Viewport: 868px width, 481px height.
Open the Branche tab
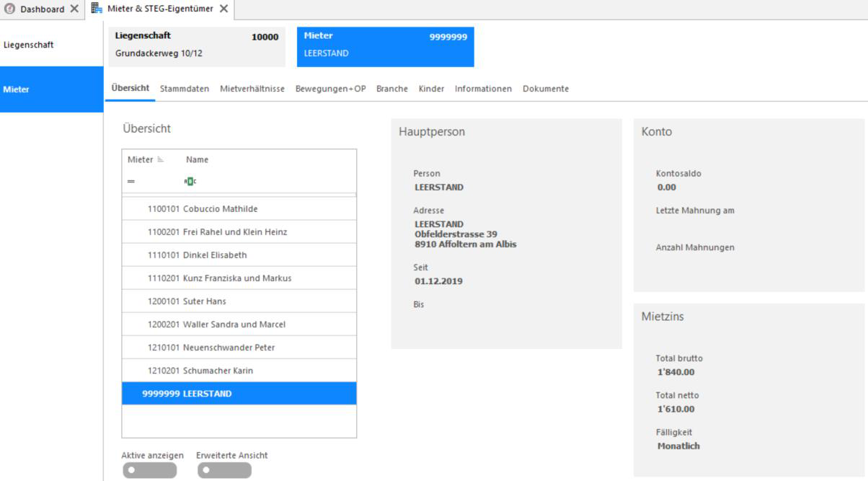(392, 89)
